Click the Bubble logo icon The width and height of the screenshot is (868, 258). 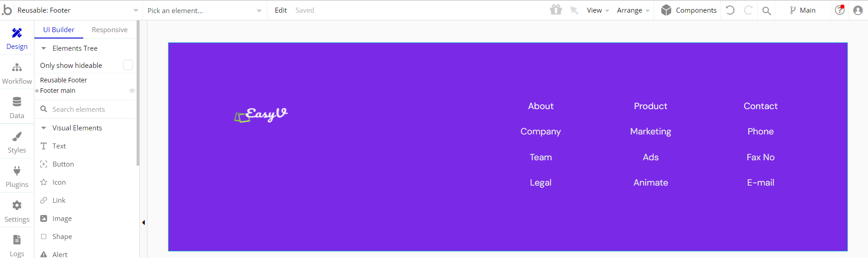click(x=7, y=10)
